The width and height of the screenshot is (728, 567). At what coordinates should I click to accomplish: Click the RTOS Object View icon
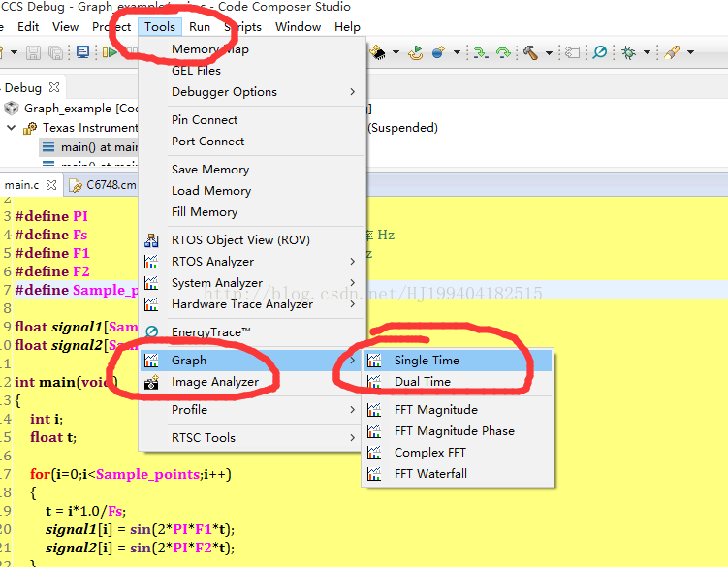pos(151,240)
